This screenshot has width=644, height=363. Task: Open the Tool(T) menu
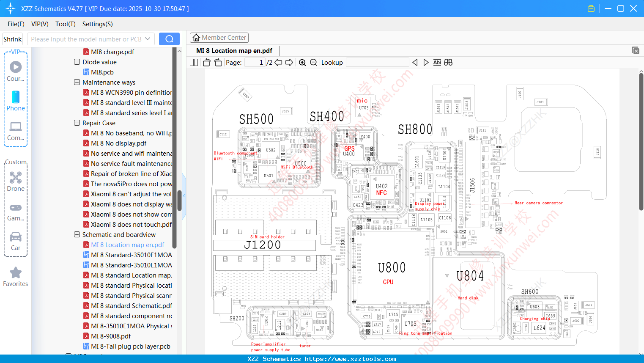tap(65, 24)
